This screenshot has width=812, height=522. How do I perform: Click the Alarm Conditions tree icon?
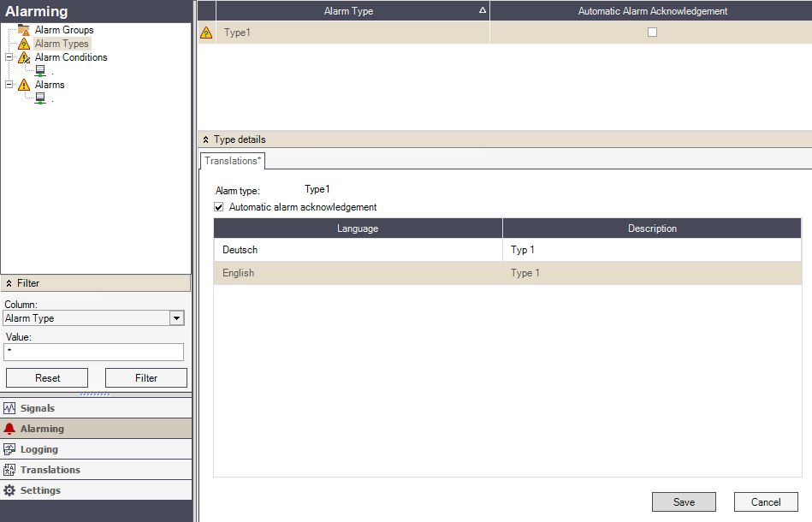coord(24,57)
